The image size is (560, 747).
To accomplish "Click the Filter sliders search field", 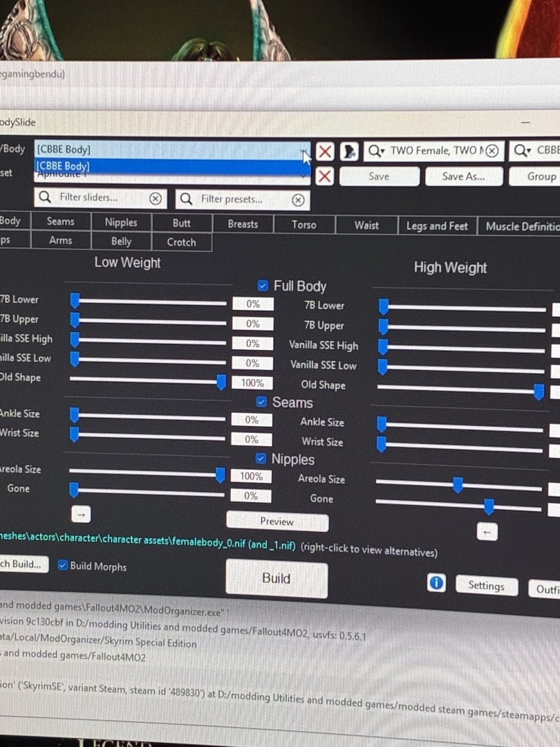I will [x=100, y=198].
